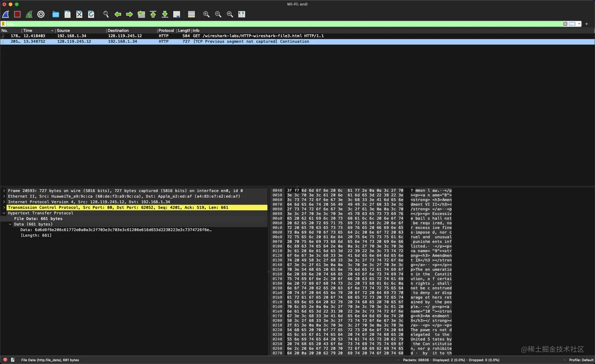Find a packet with the magnifier icon
The height and width of the screenshot is (364, 595).
coord(106,14)
